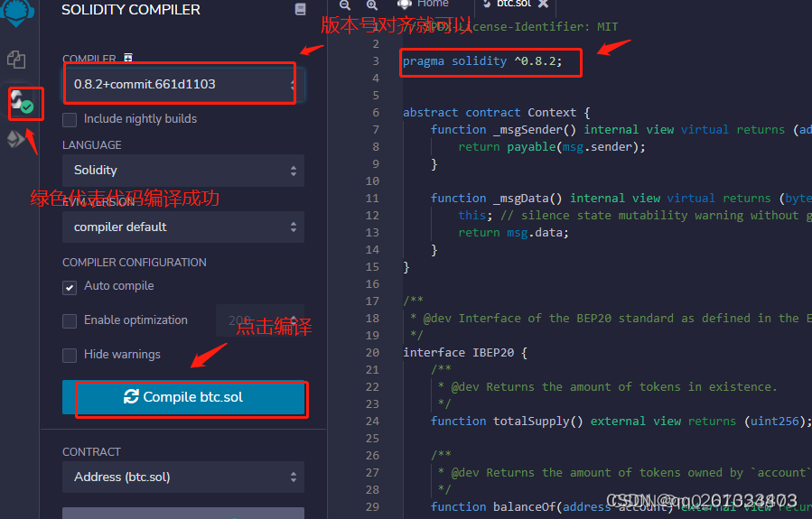Uncheck the Auto compile checkbox
The height and width of the screenshot is (519, 812).
70,287
